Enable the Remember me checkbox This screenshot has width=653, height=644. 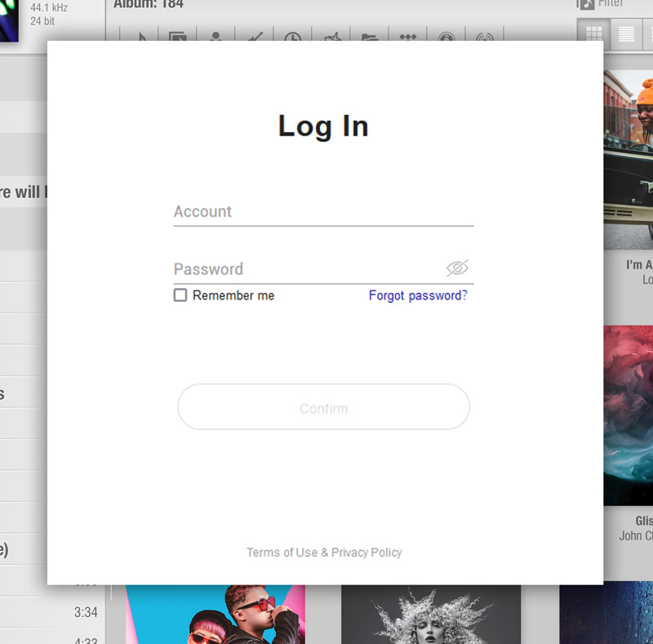180,295
